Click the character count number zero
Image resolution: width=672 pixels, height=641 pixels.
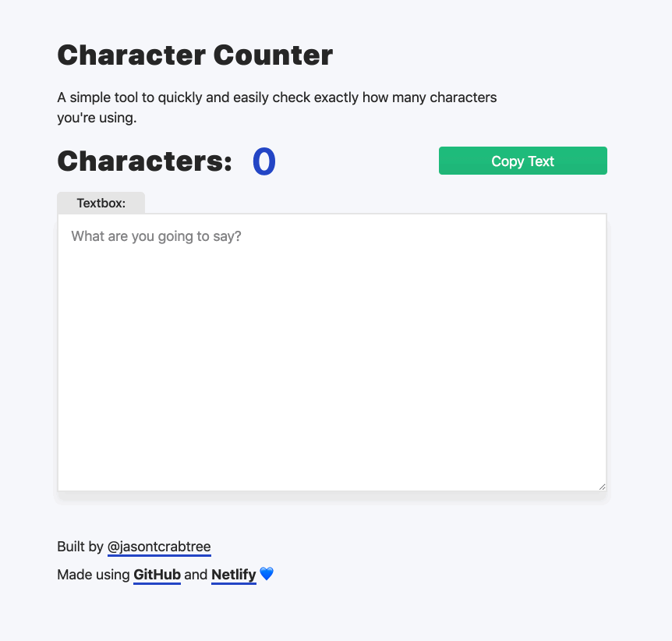263,161
